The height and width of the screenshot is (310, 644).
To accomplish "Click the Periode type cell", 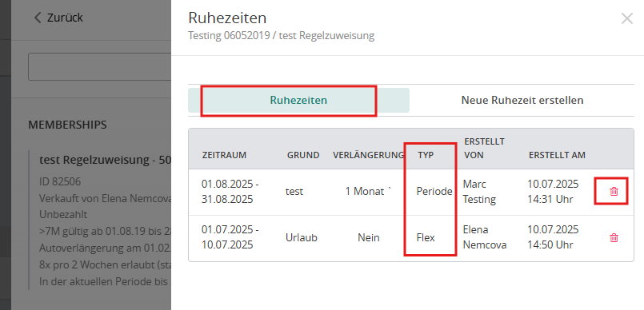I will click(434, 192).
